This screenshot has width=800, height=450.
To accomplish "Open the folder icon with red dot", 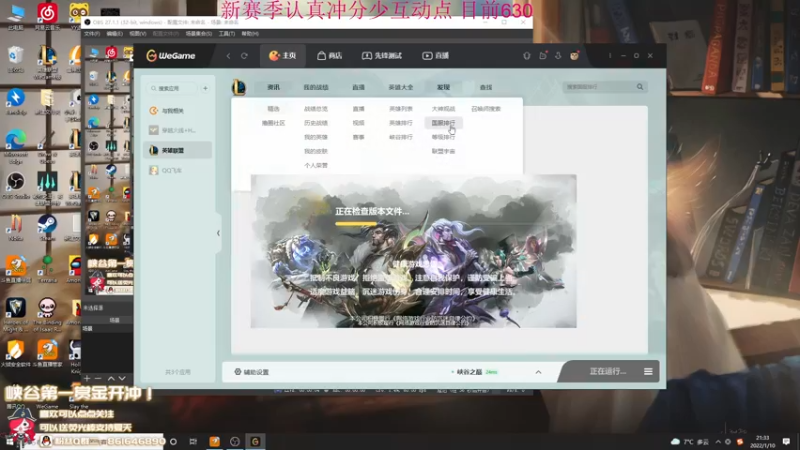I will 543,55.
